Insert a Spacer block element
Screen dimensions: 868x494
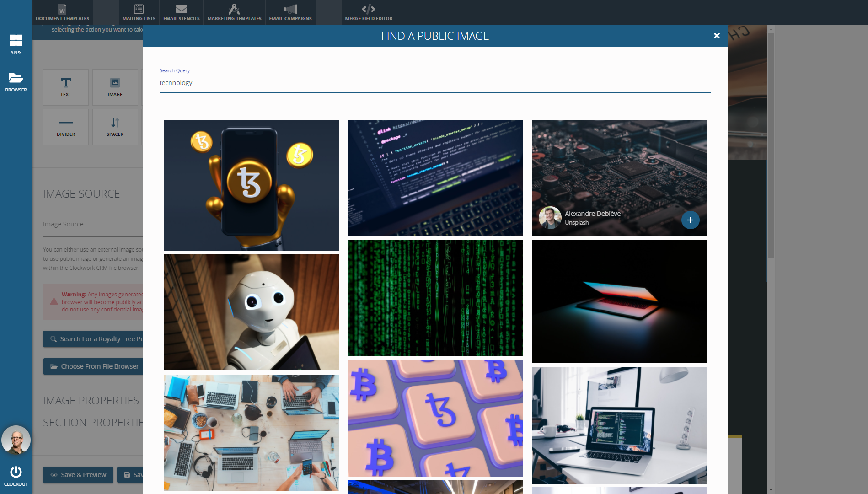(x=115, y=127)
